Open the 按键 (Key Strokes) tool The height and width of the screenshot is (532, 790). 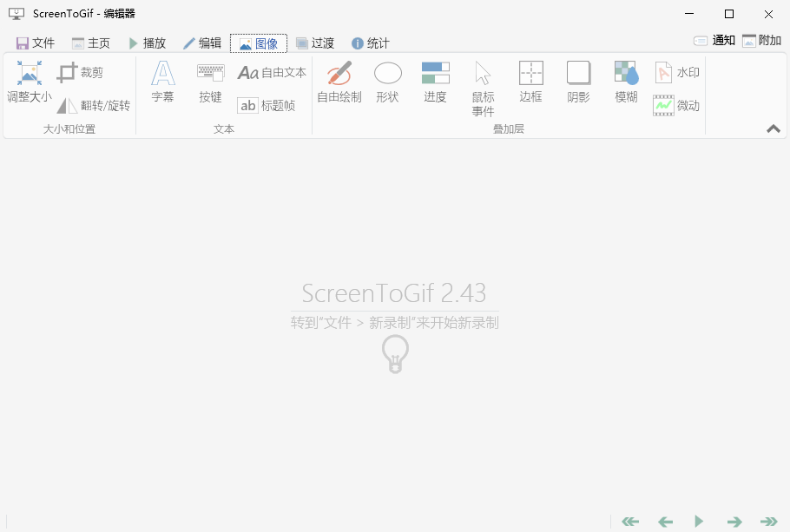(209, 84)
